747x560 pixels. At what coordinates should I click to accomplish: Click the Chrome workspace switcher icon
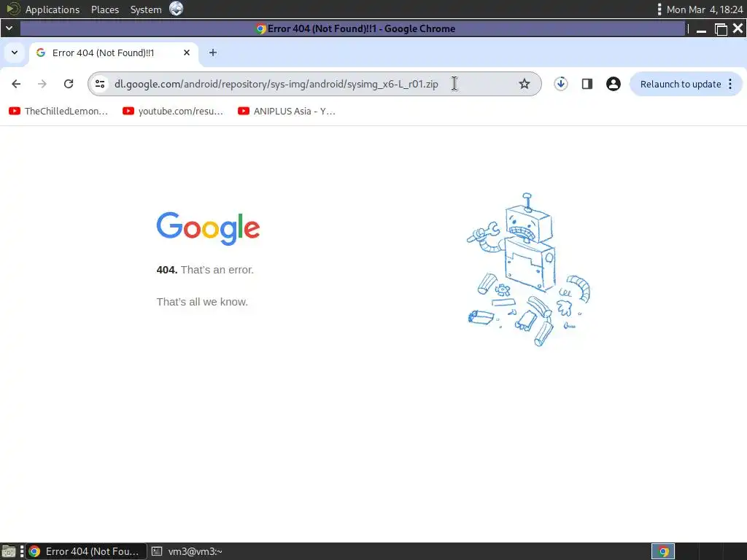pyautogui.click(x=663, y=551)
